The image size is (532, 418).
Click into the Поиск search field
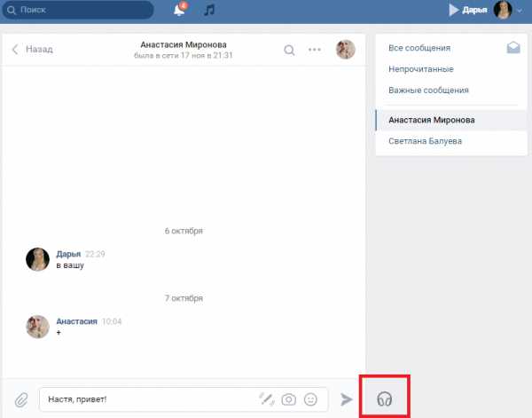(x=78, y=10)
